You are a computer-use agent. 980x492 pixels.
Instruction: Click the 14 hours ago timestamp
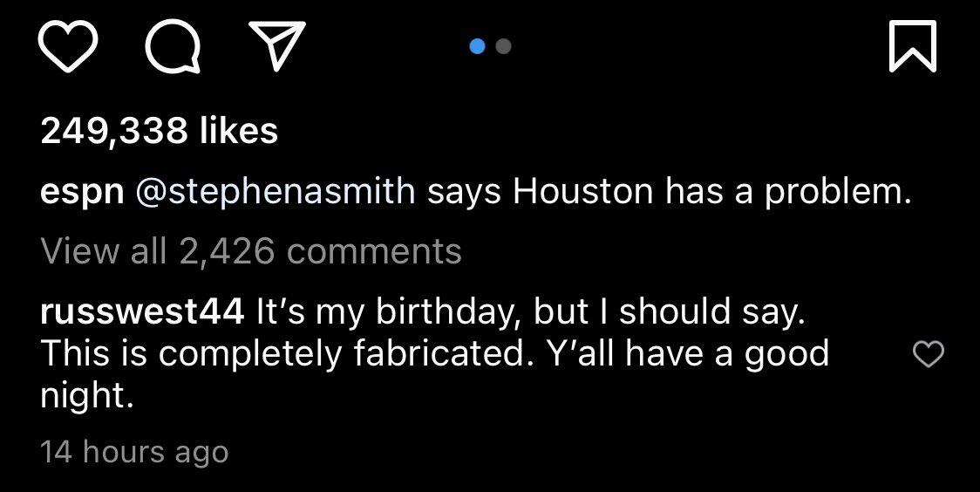[134, 453]
